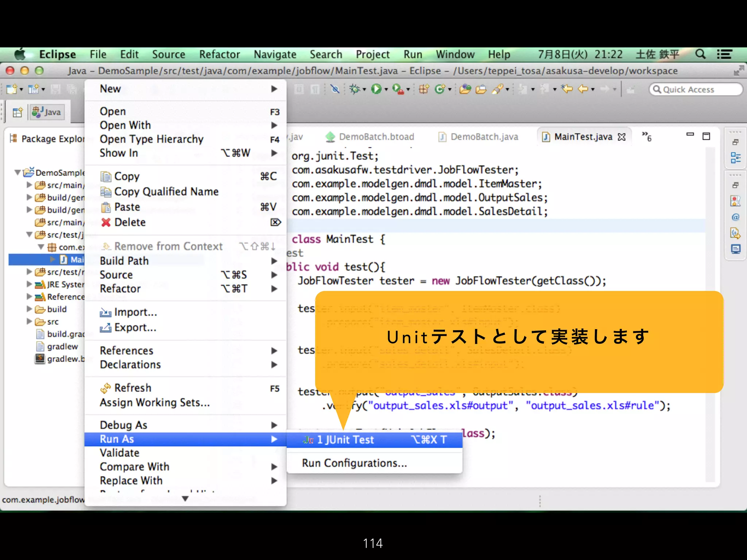Open Run Configurations... dialog
Image resolution: width=747 pixels, height=560 pixels.
tap(375, 463)
